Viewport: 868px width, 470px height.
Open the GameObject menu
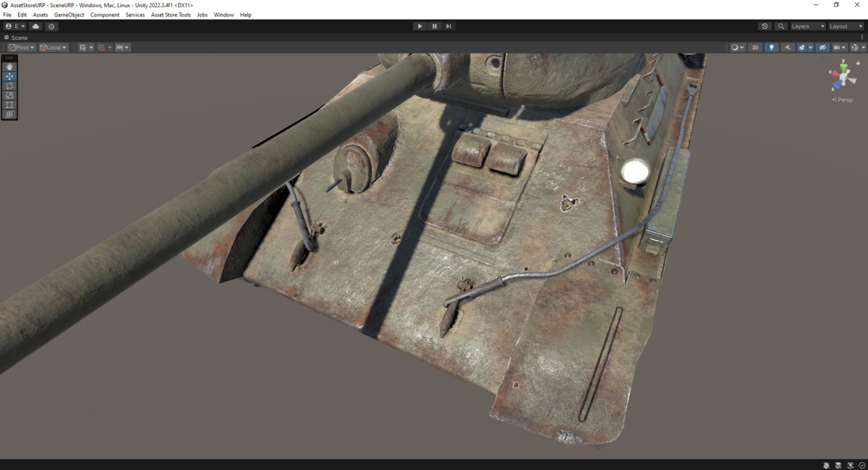click(x=69, y=14)
